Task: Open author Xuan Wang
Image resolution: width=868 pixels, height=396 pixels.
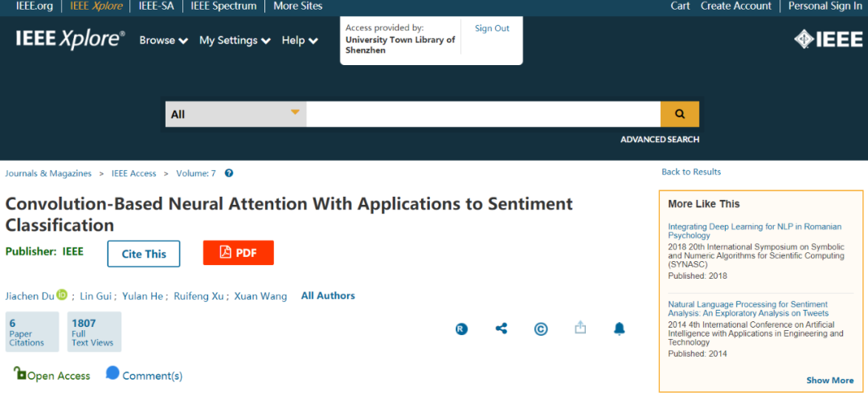Action: pyautogui.click(x=260, y=296)
